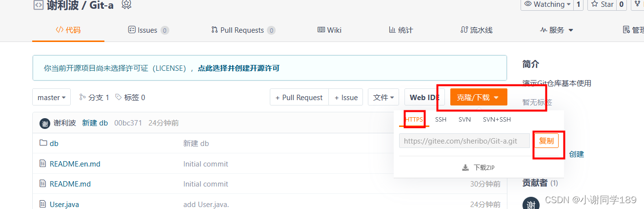The width and height of the screenshot is (644, 209).
Task: Click 24分钟前 timestamp in commit row
Action: (163, 123)
